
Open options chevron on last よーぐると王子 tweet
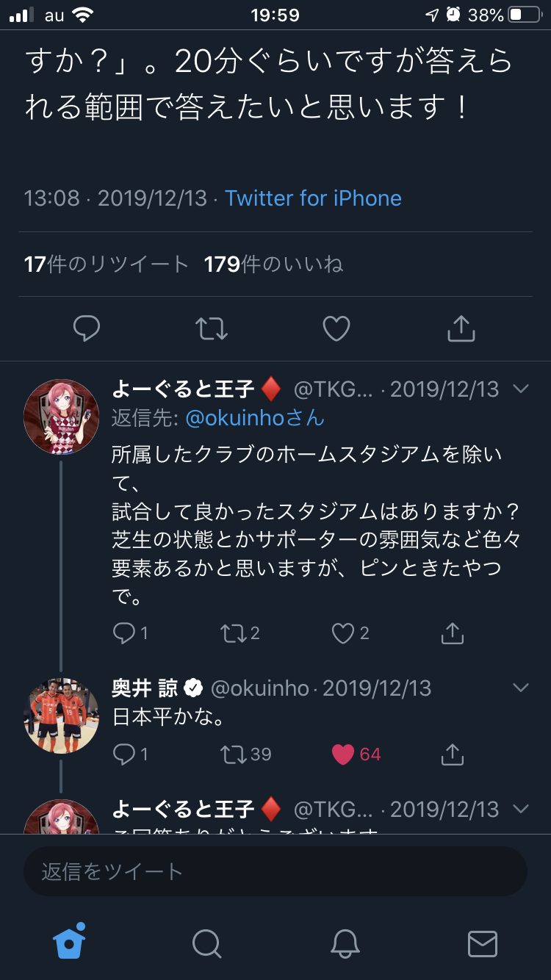coord(520,809)
